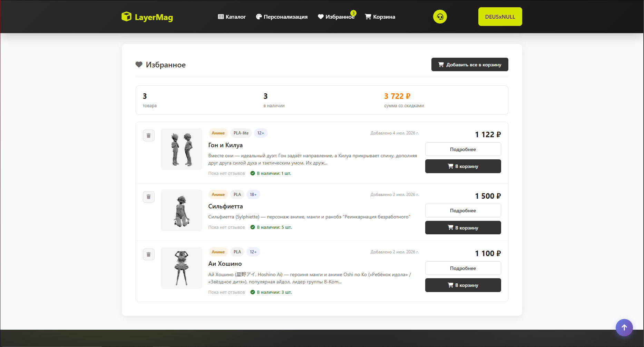
Task: Click the Аи Хошино product title
Action: (225, 264)
